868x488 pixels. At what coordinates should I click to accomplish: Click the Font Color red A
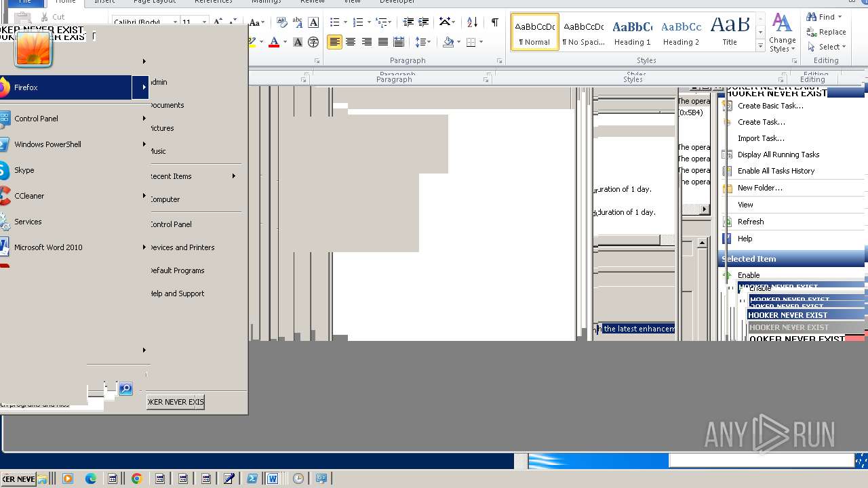click(274, 42)
